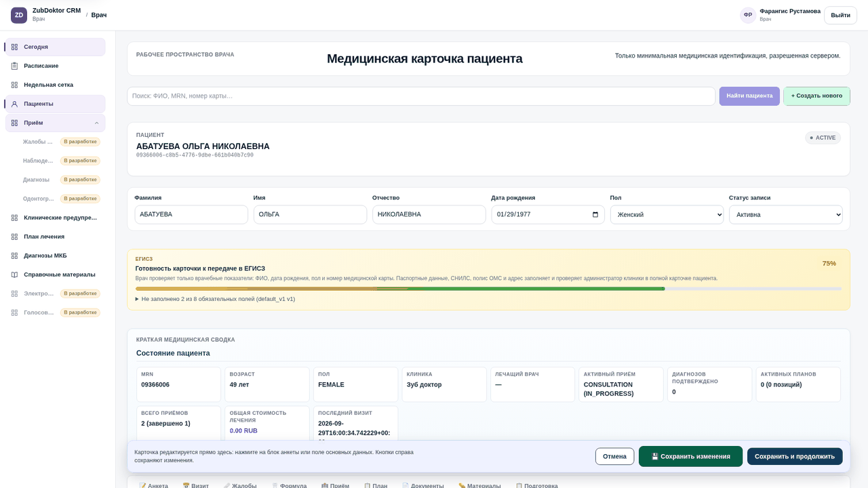This screenshot has width=868, height=488.
Task: Click the Недельная сетка grid icon
Action: (14, 85)
